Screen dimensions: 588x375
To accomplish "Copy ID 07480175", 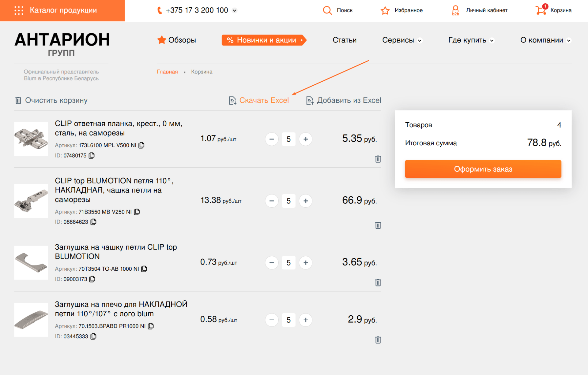I will click(92, 156).
